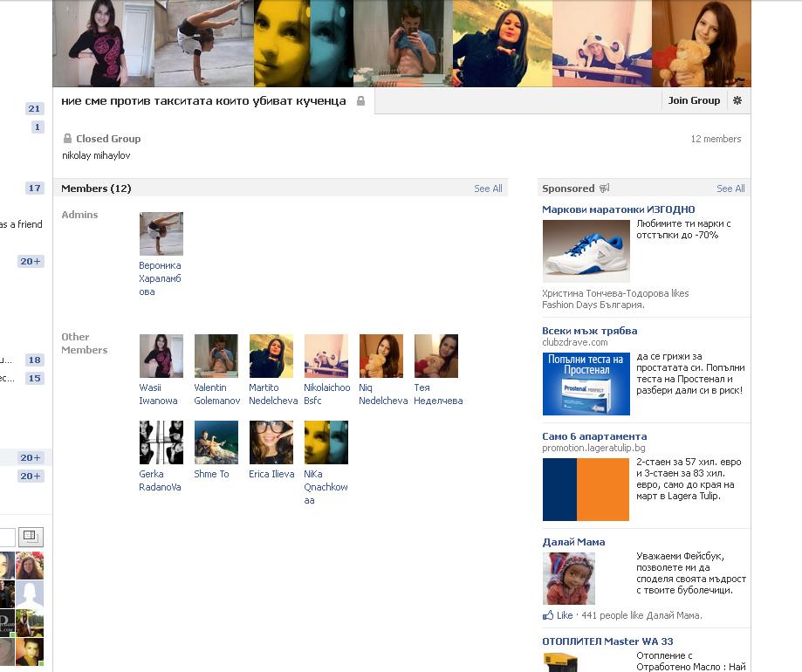802x672 pixels.
Task: Open Вероника Хараламбова admin profile thumbnail
Action: (x=161, y=234)
